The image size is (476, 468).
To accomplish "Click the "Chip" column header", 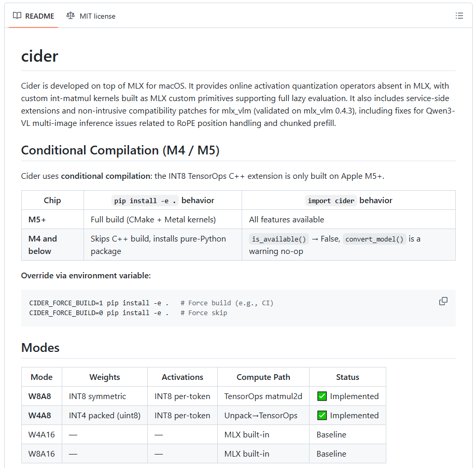I will click(52, 200).
